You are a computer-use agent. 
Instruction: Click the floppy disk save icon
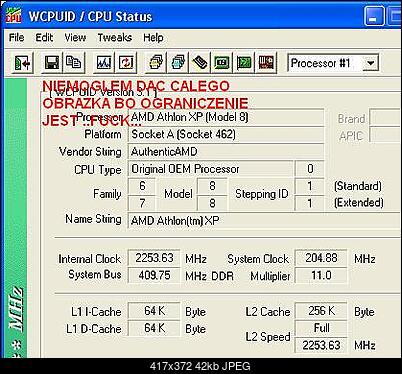52,63
